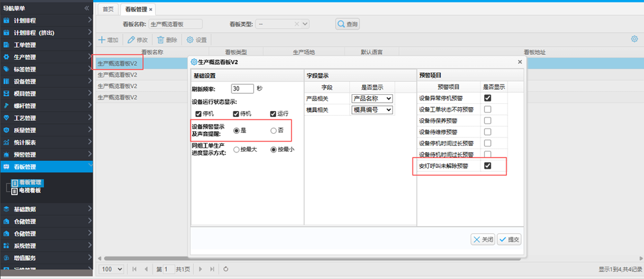Screen dimensions: 644x279
Task: Go to next page with pagination arrow
Action: tap(201, 269)
